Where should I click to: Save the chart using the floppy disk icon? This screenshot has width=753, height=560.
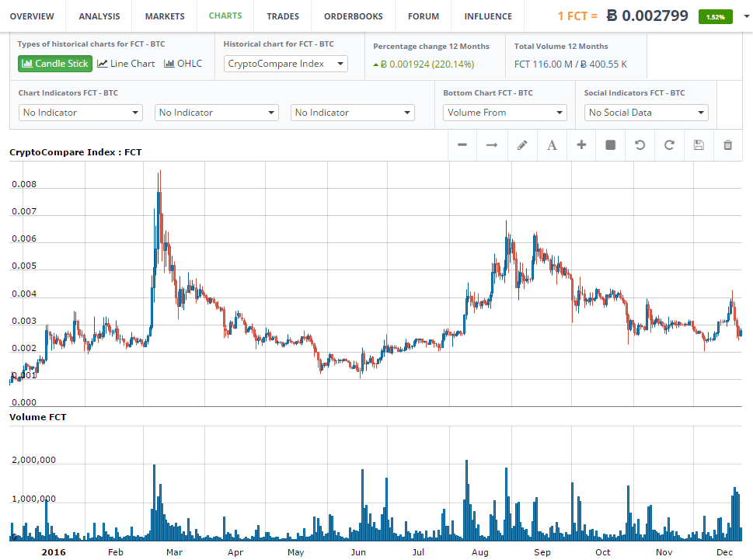coord(699,145)
